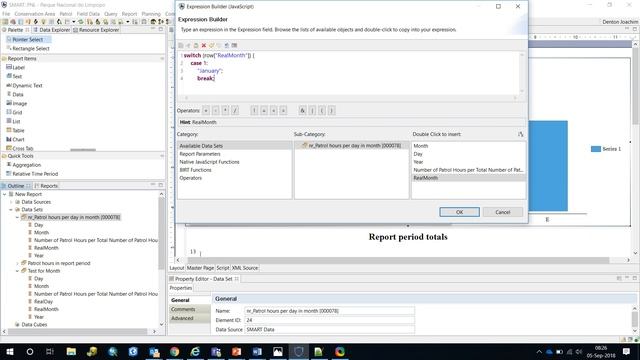Select the Aggregation quick tool
Screen dimensions: 640x360
coord(24,165)
